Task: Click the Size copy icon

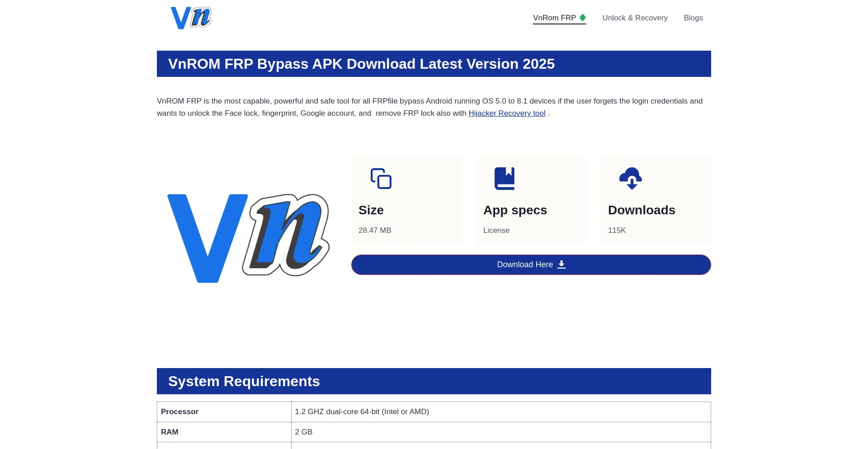Action: click(381, 179)
